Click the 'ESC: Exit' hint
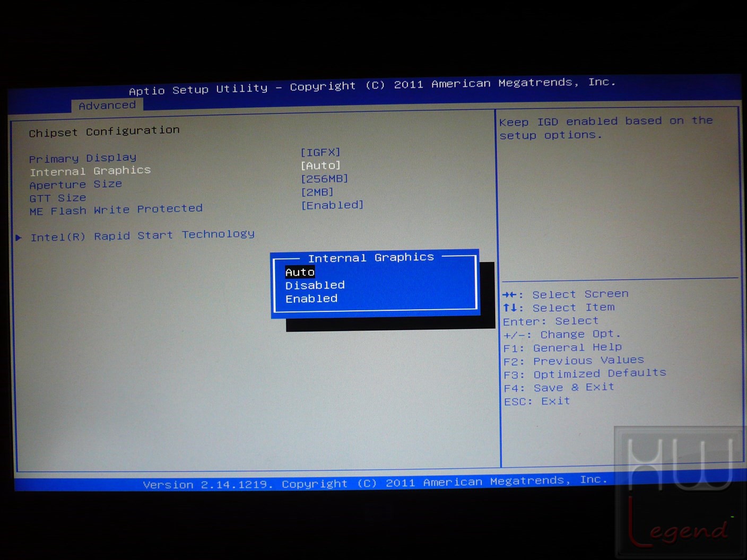 tap(537, 401)
